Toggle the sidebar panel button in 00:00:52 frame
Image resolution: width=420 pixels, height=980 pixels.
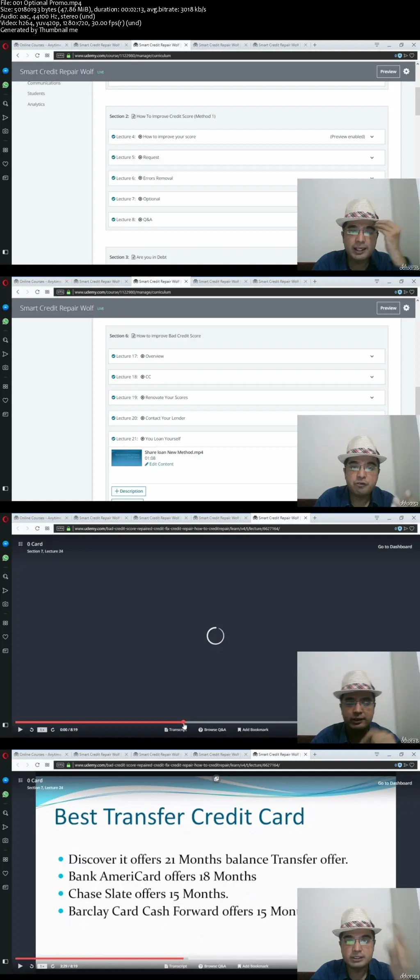tap(5, 489)
